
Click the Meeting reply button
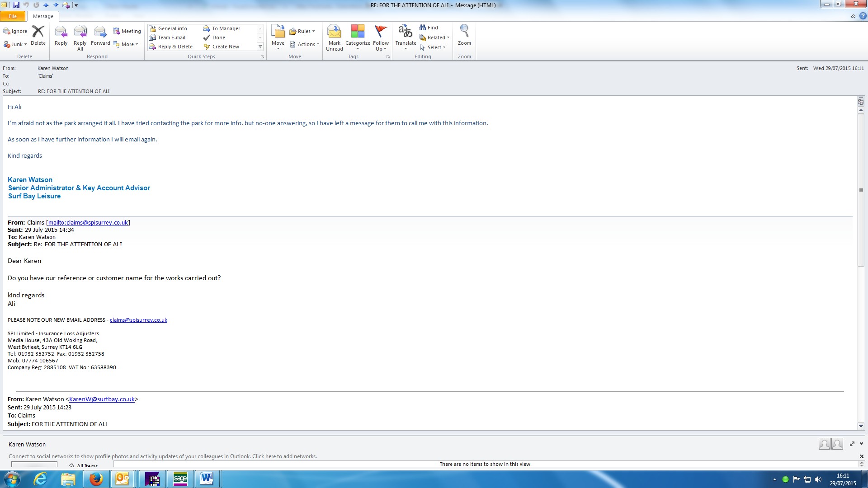coord(127,31)
